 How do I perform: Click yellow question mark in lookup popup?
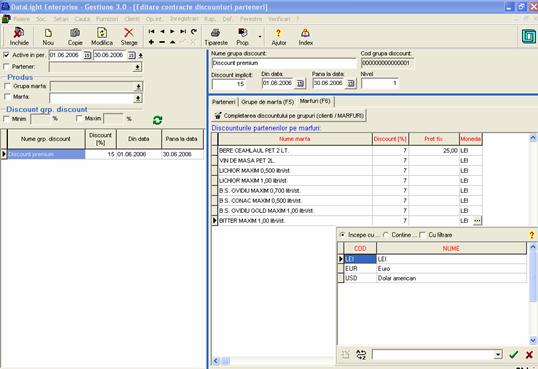click(531, 235)
